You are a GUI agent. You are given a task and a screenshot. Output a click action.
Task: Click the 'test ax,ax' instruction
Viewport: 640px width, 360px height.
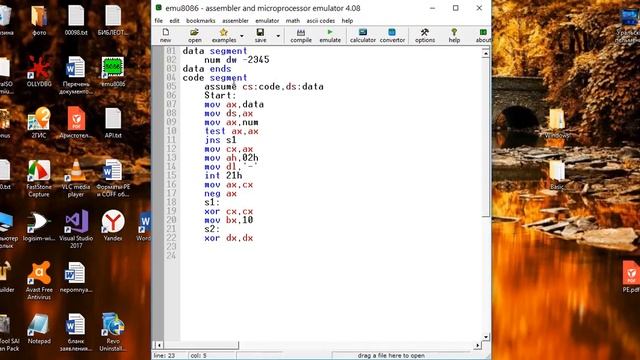pos(231,131)
